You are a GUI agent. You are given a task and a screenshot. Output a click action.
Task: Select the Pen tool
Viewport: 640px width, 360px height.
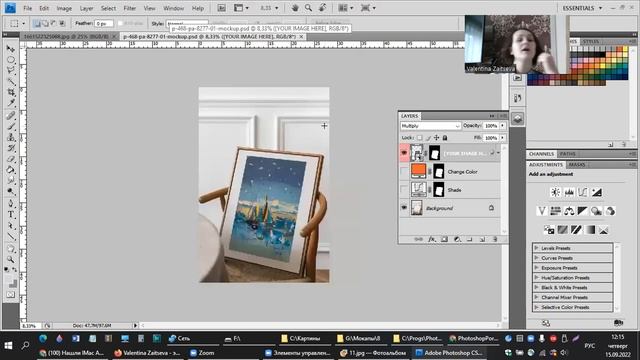point(11,204)
